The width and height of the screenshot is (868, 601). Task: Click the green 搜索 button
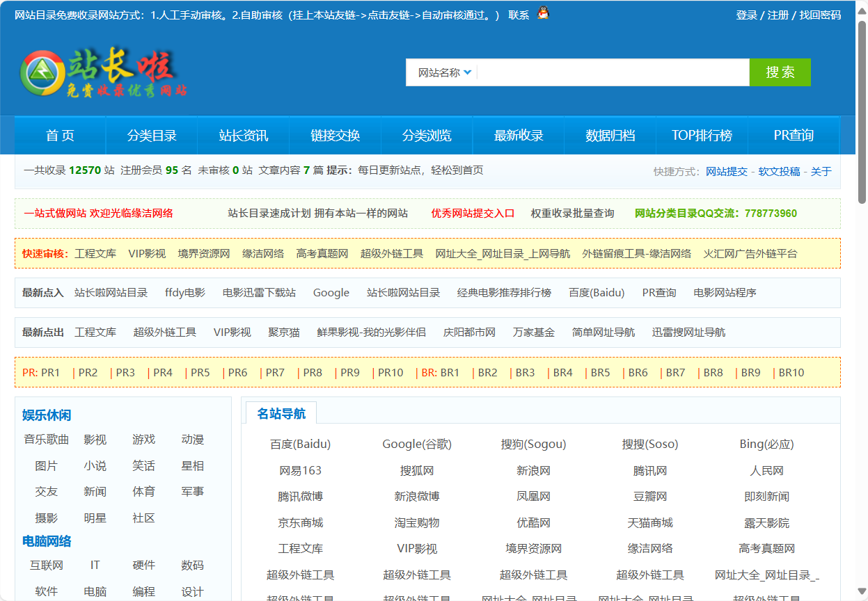pos(780,72)
